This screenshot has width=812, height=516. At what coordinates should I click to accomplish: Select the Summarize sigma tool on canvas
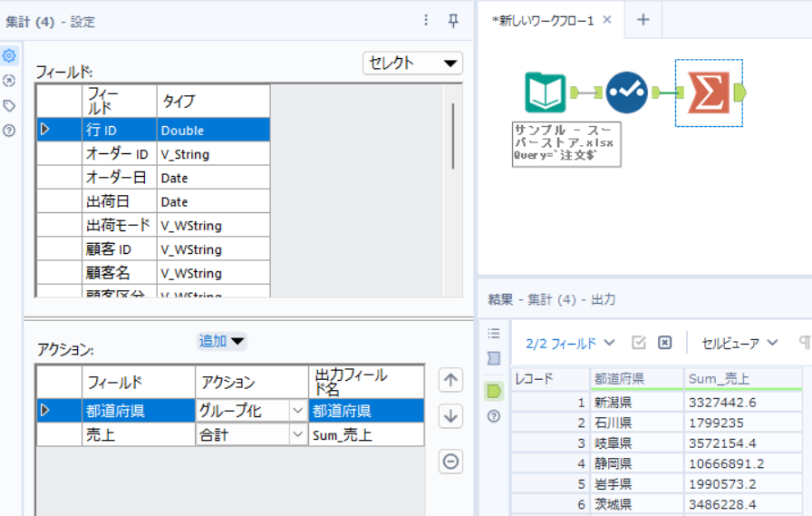(x=709, y=92)
